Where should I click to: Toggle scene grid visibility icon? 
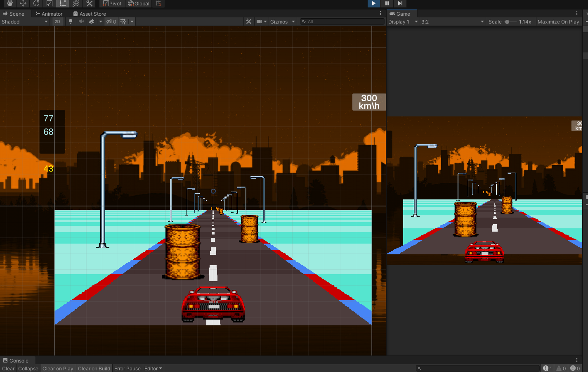(x=123, y=21)
